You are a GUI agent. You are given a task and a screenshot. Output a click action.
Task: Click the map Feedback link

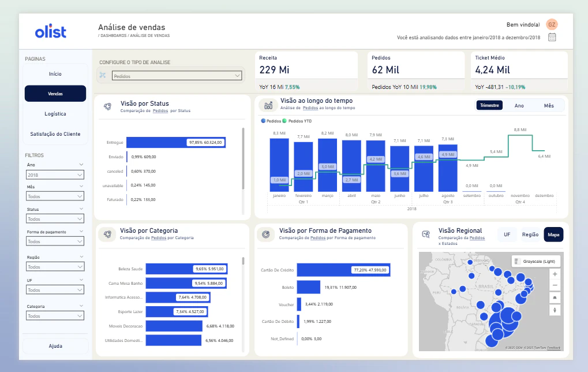553,348
